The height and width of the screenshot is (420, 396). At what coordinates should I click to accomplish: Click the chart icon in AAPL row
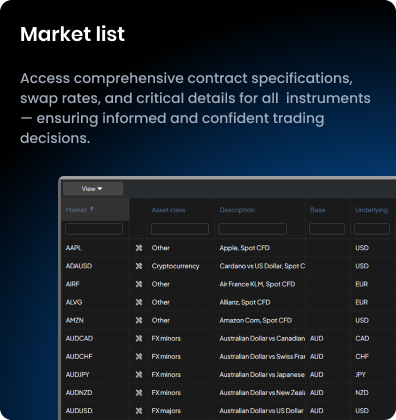139,248
